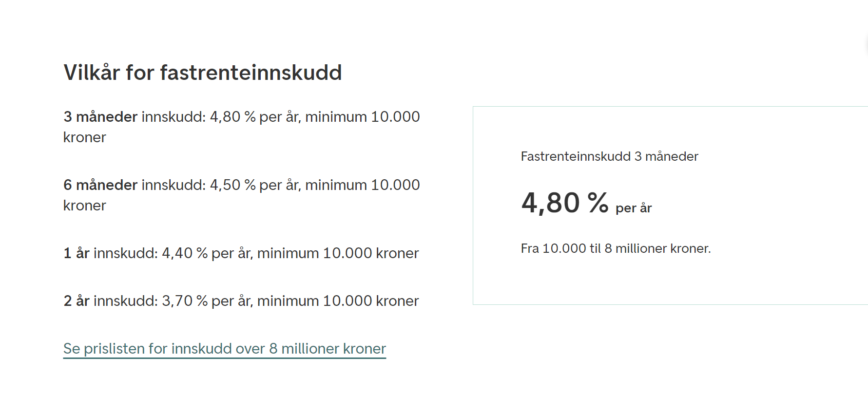Click "Fra 10.000 til 8 millioner kroner." text
The height and width of the screenshot is (414, 868).
[616, 248]
